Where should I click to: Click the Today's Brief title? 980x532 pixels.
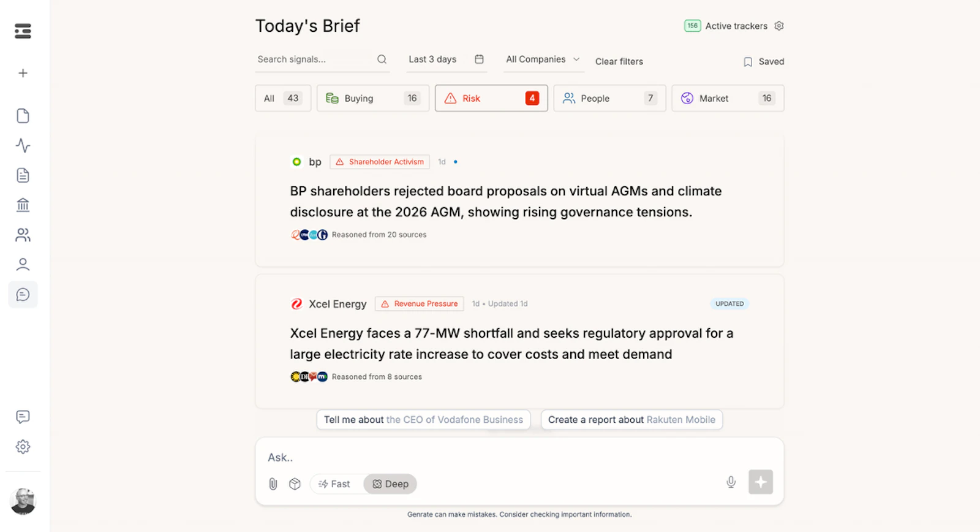(307, 26)
